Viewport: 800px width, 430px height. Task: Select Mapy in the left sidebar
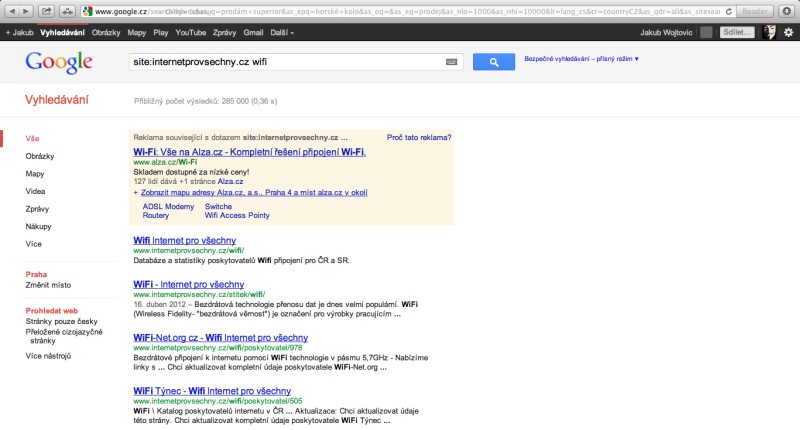(x=35, y=173)
